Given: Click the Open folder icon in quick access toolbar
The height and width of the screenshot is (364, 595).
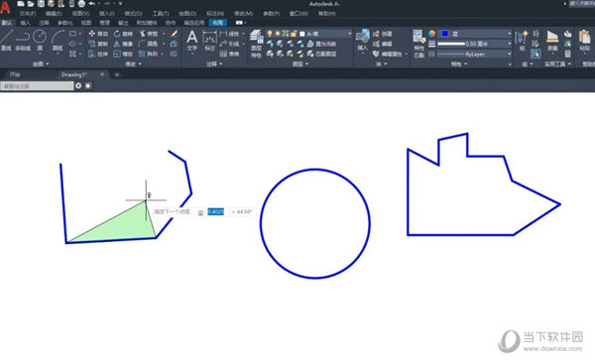Looking at the screenshot, I should 31,4.
